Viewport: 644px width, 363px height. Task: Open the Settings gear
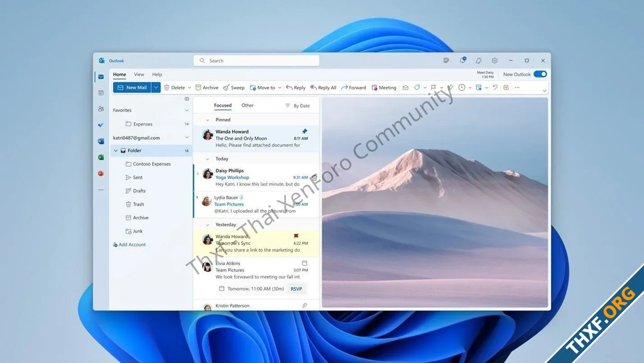pos(495,60)
